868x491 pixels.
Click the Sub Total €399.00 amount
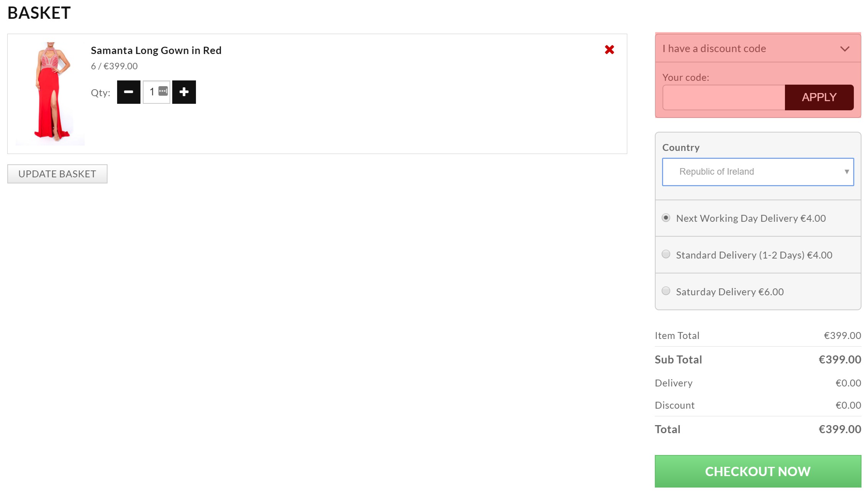840,359
